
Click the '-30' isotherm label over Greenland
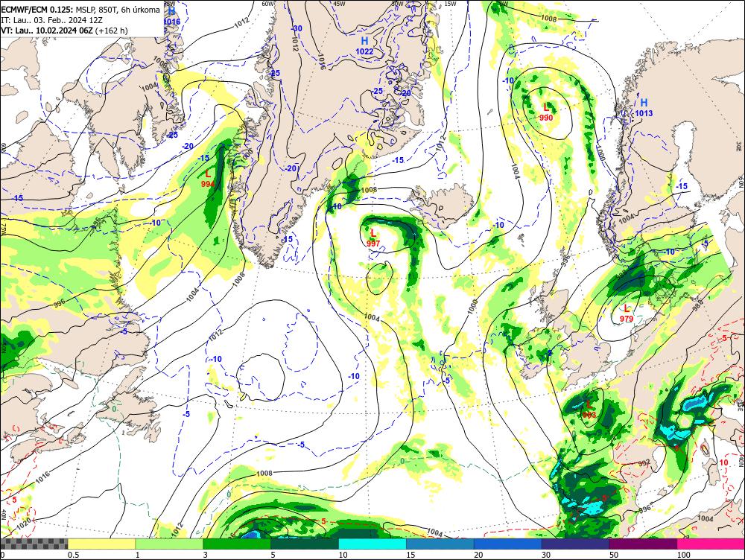pos(297,28)
